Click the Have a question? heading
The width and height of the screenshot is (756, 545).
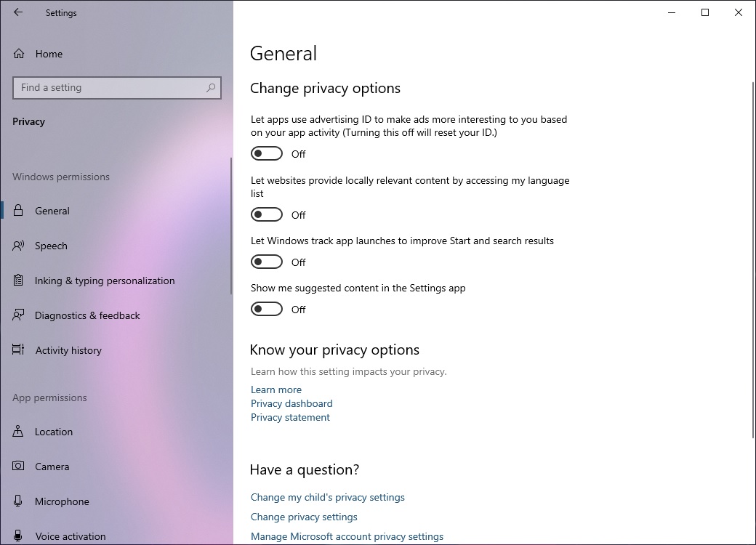pyautogui.click(x=305, y=469)
